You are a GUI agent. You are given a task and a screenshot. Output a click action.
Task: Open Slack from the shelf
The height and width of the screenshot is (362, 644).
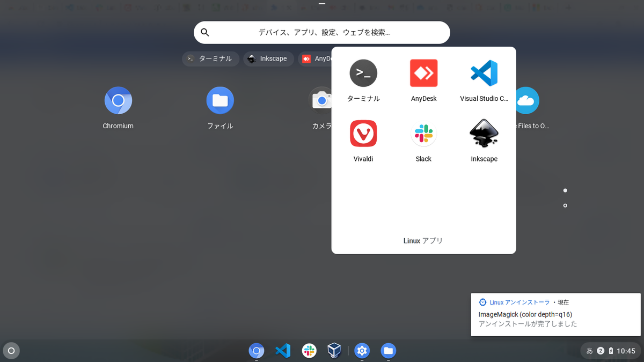309,351
